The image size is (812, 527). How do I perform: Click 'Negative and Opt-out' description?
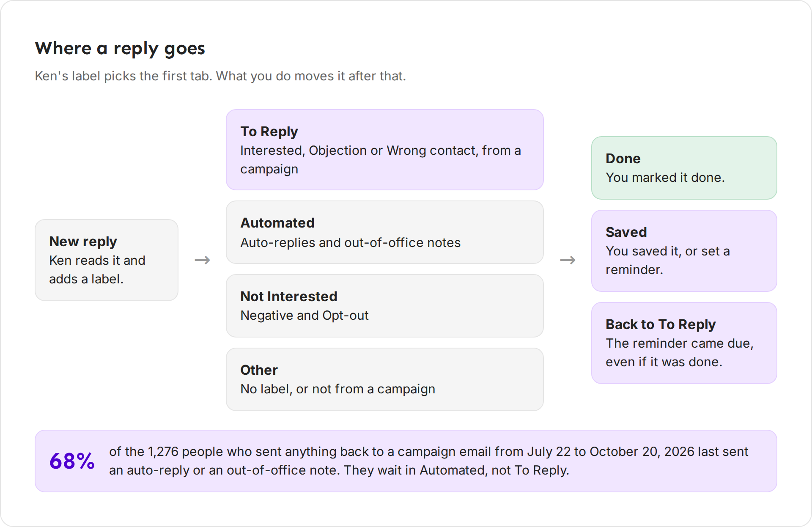[304, 316]
